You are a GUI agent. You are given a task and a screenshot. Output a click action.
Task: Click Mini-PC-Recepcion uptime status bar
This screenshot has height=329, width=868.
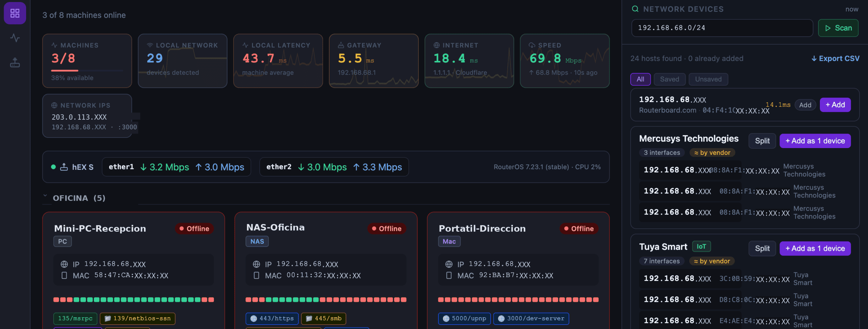point(134,300)
